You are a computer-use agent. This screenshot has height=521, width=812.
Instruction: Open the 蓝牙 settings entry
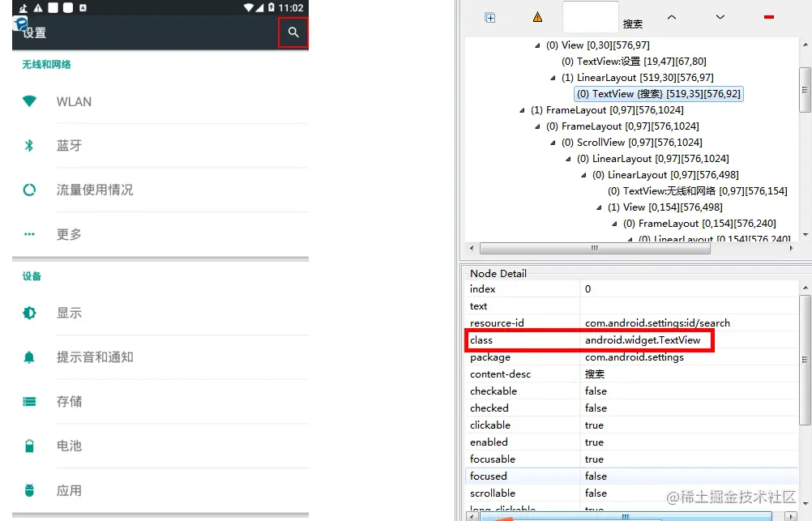[x=160, y=146]
